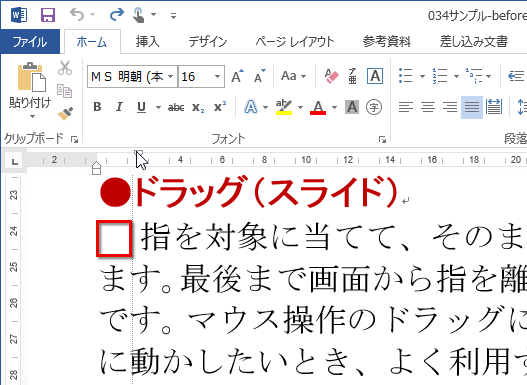Open the font color dropdown arrow

(x=334, y=108)
